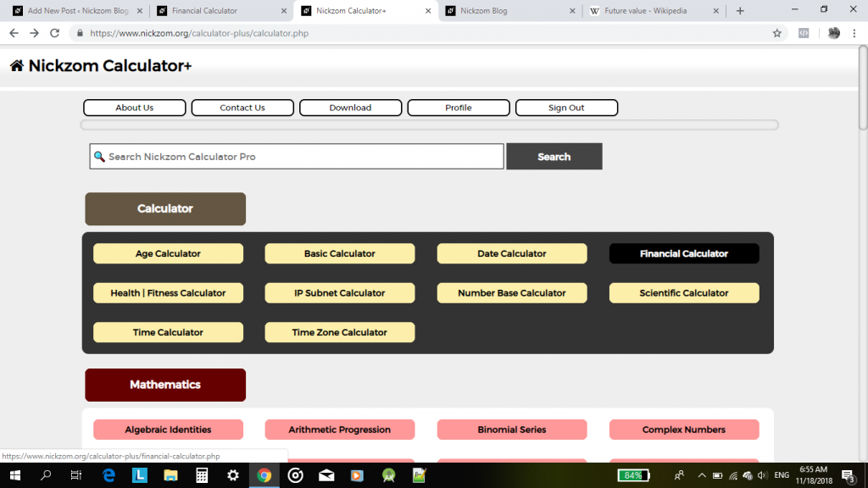This screenshot has height=488, width=868.
Task: Switch to Chrome on the taskbar
Action: 264,475
